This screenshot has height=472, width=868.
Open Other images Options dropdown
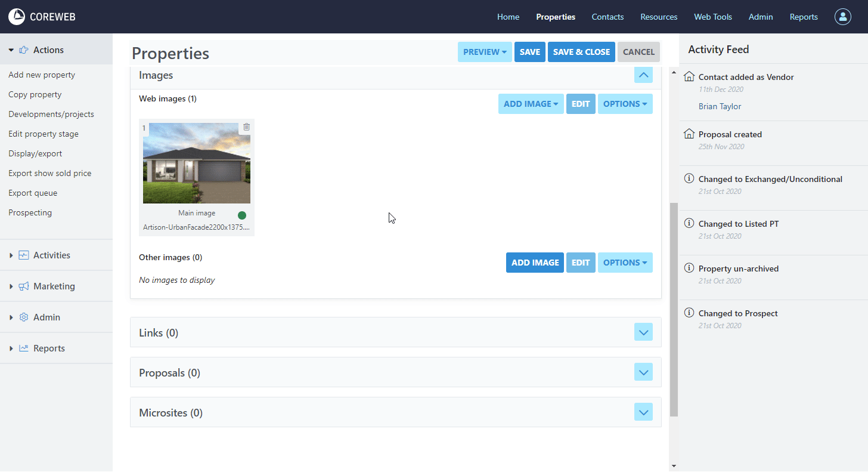(x=625, y=263)
